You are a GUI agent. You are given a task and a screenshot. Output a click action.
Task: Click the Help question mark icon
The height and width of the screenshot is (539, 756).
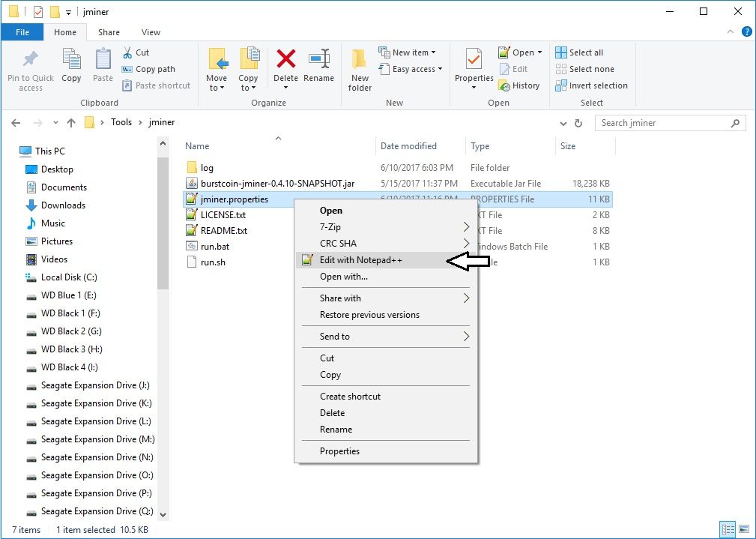[746, 31]
